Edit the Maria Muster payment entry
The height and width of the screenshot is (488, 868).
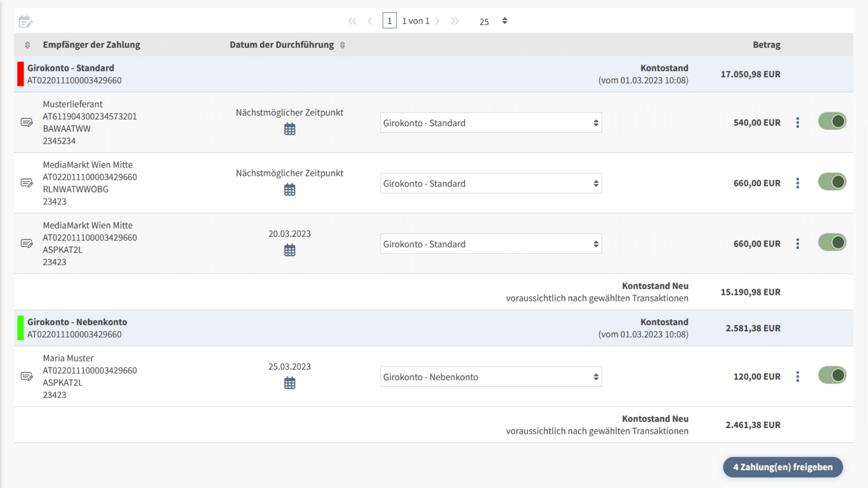click(x=27, y=376)
